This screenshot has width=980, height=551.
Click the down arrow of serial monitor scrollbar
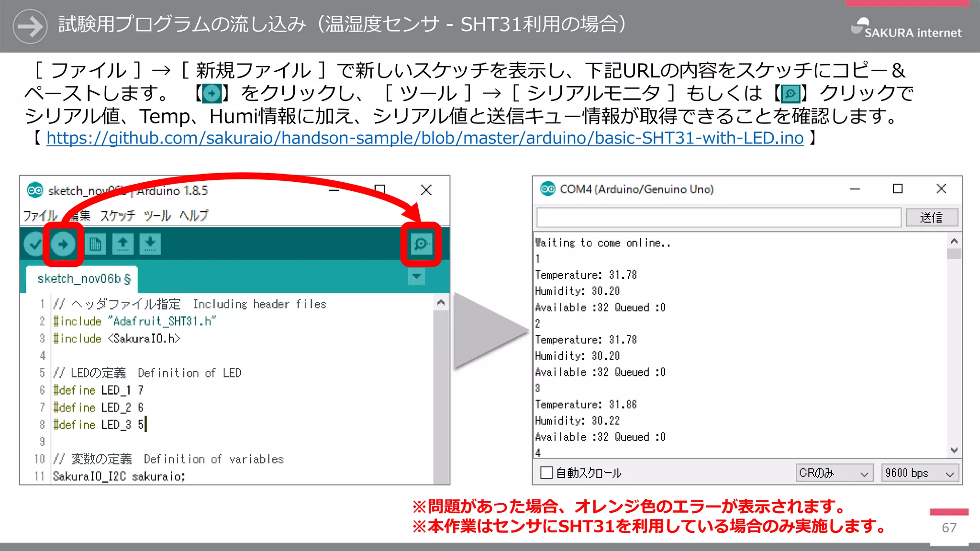954,450
